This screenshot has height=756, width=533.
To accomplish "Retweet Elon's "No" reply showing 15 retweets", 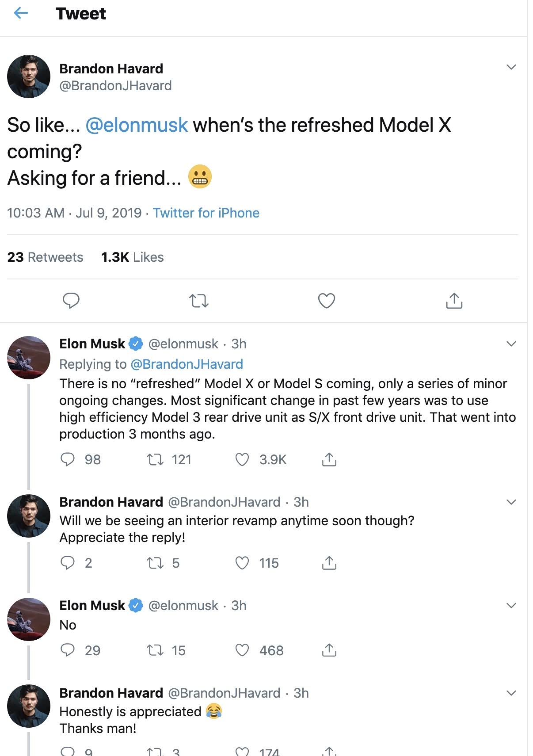I will pyautogui.click(x=155, y=650).
